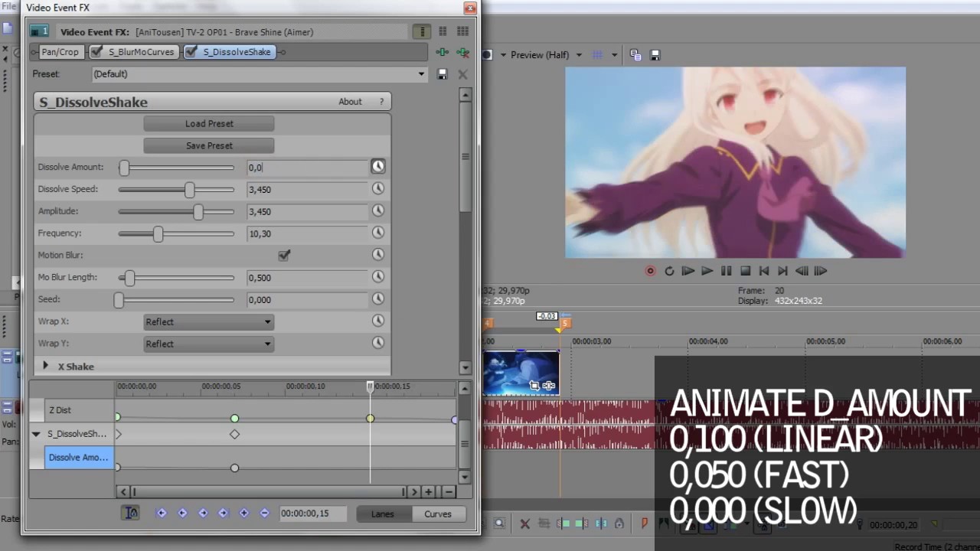The width and height of the screenshot is (980, 551).
Task: Click the Wrap X animate clock icon
Action: [378, 321]
